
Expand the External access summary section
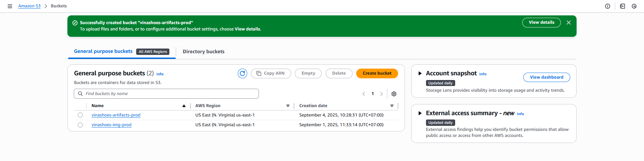[x=420, y=113]
